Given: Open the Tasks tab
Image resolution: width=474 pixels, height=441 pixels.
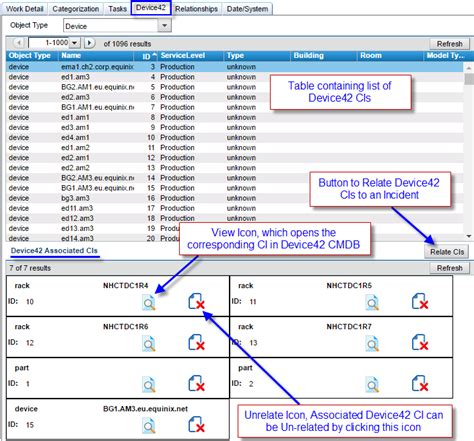Looking at the screenshot, I should (x=117, y=9).
